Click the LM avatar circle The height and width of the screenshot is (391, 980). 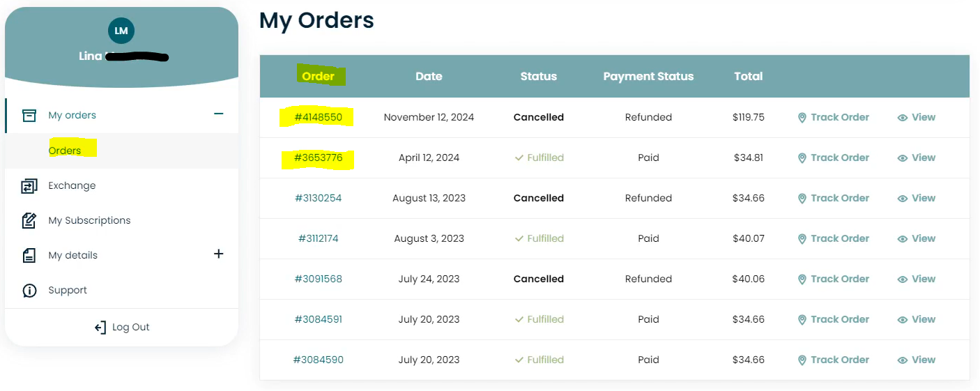click(121, 31)
